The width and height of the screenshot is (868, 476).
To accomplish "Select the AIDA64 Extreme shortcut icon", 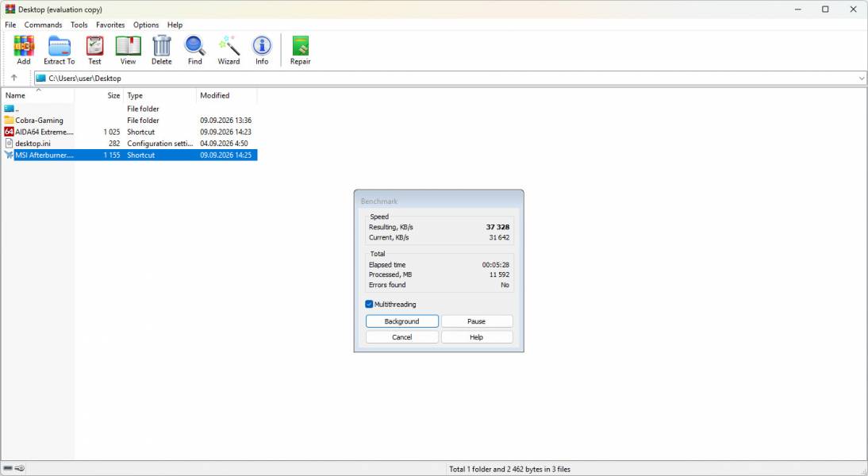I will click(x=9, y=132).
